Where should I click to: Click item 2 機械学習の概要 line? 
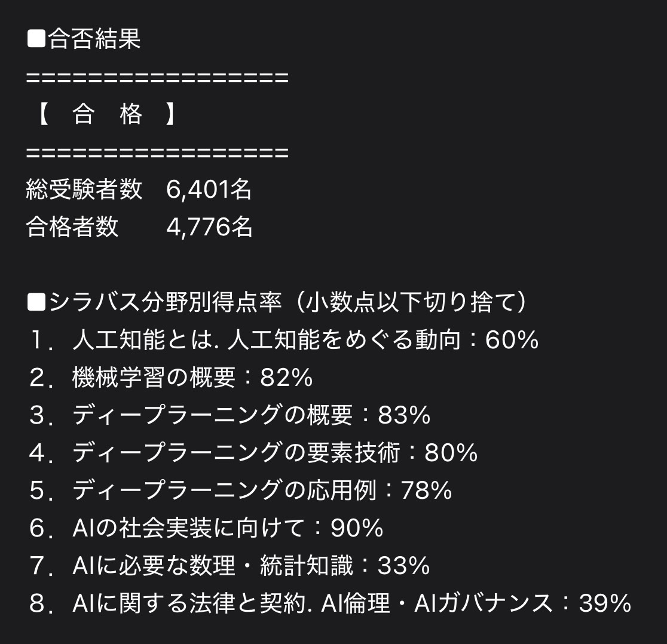pyautogui.click(x=171, y=378)
